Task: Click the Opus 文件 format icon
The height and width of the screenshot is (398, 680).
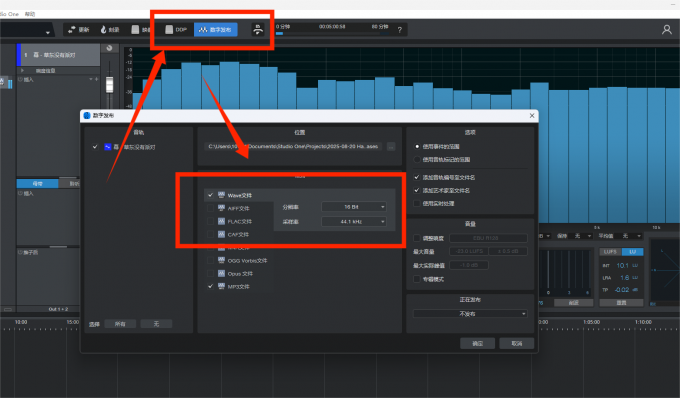Action: [x=221, y=273]
